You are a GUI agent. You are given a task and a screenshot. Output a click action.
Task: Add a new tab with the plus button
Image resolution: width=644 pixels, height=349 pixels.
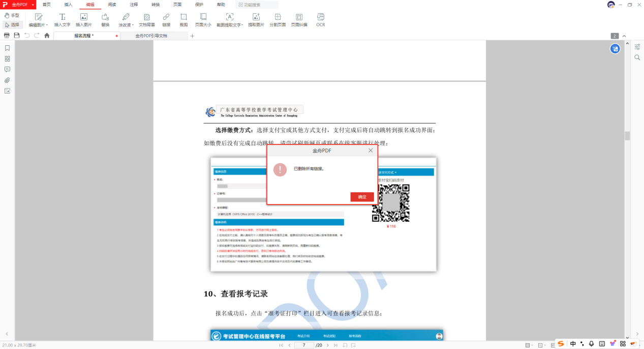pos(192,36)
